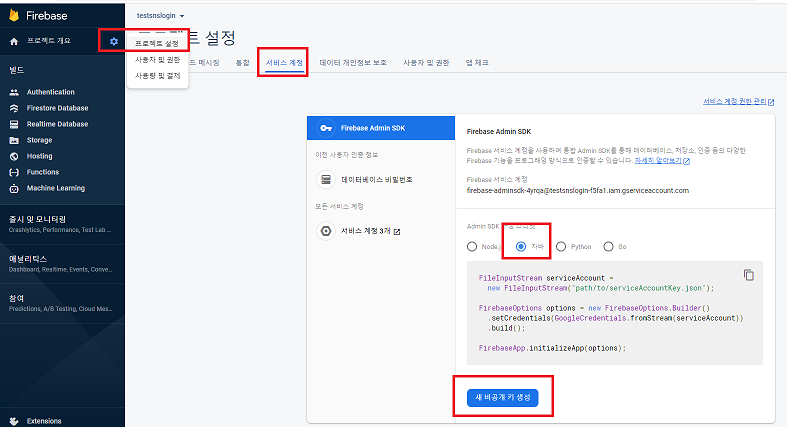The height and width of the screenshot is (427, 787).
Task: Select 데이터베이스 비밀번호 list item
Action: 381,179
